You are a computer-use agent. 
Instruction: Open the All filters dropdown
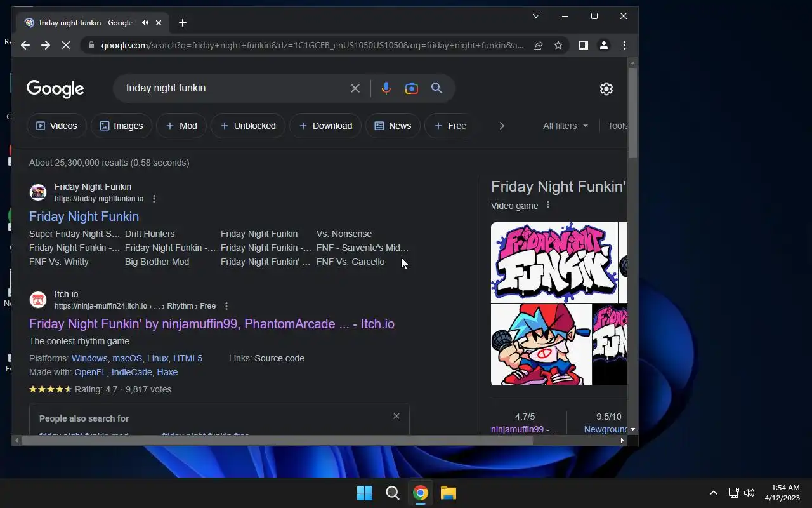point(566,126)
